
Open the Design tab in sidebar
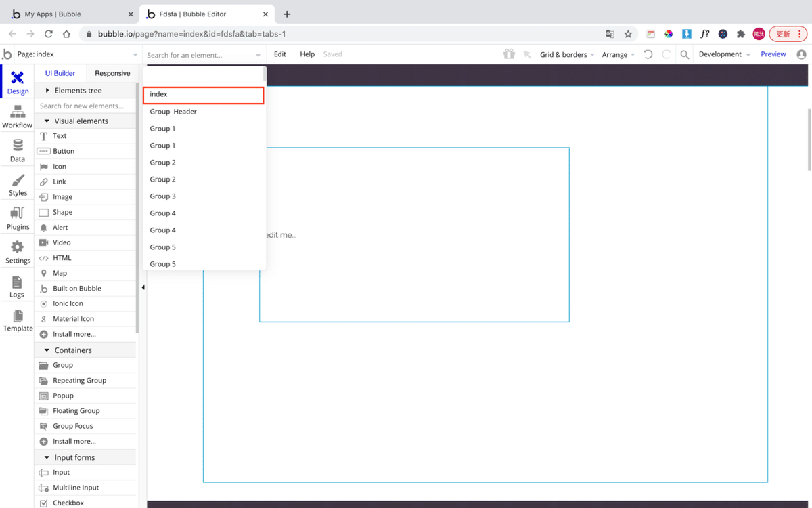[18, 82]
